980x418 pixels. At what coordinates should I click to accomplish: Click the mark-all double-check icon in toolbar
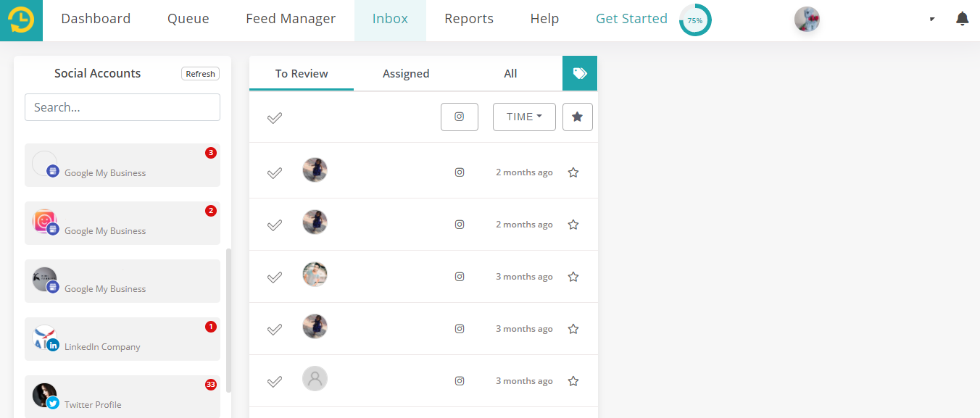274,117
